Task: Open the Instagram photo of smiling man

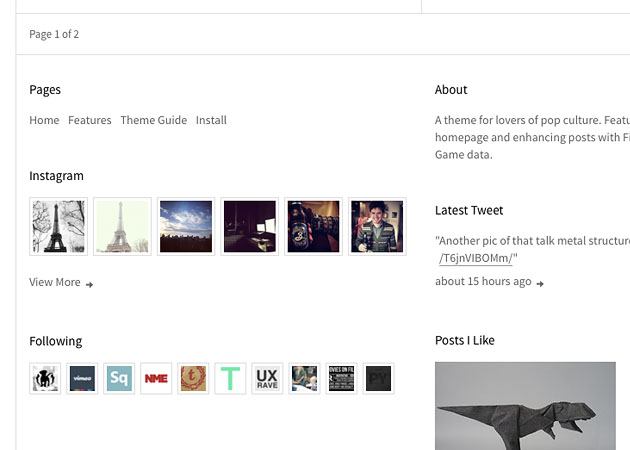Action: (377, 226)
